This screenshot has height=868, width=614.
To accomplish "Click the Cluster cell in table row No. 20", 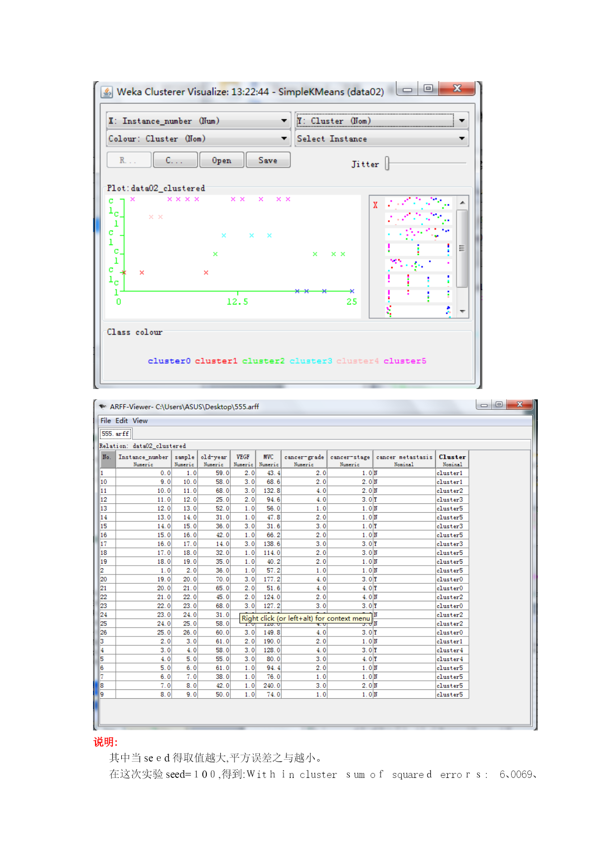I will click(x=452, y=579).
